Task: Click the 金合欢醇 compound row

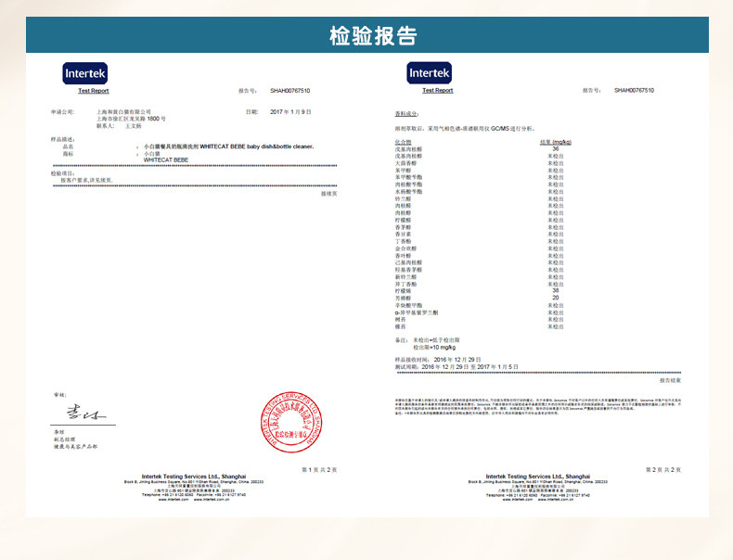Action: tap(479, 248)
